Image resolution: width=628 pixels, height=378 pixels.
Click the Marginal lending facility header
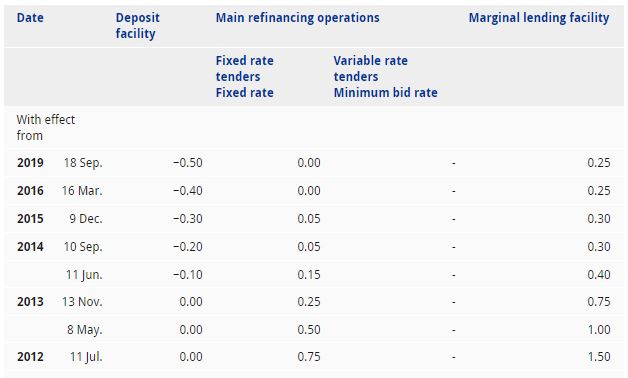(x=539, y=18)
